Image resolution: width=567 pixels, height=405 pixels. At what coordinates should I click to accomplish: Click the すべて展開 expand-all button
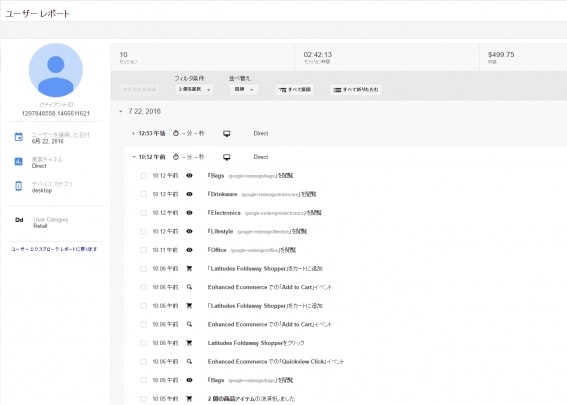294,89
